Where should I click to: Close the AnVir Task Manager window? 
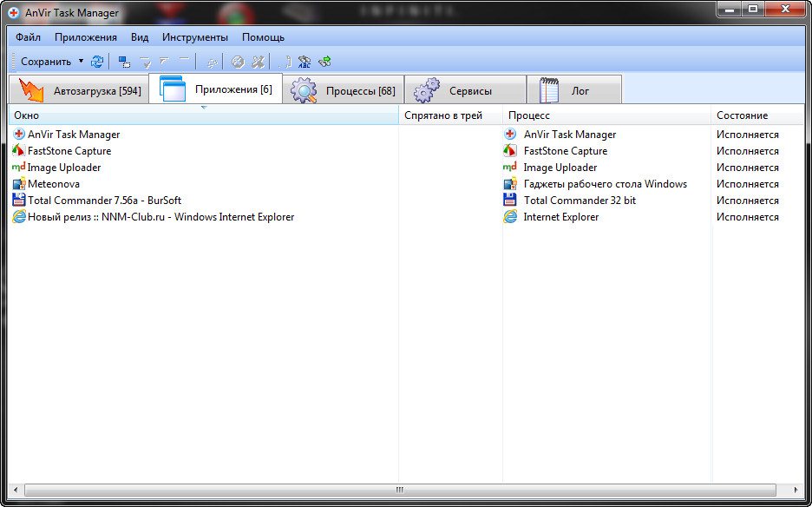pos(785,9)
